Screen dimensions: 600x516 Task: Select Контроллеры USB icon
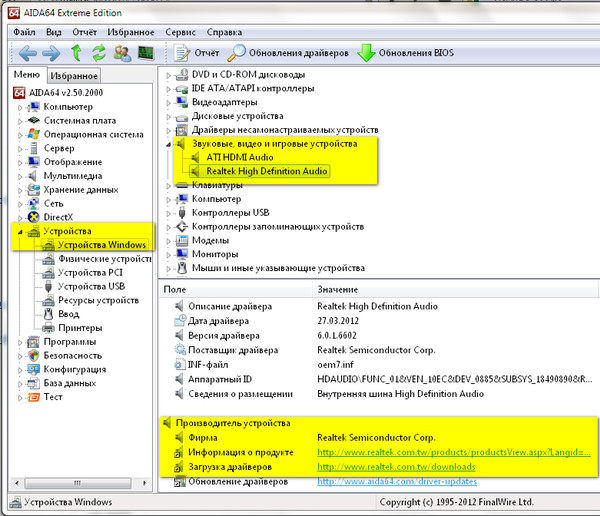tap(182, 213)
